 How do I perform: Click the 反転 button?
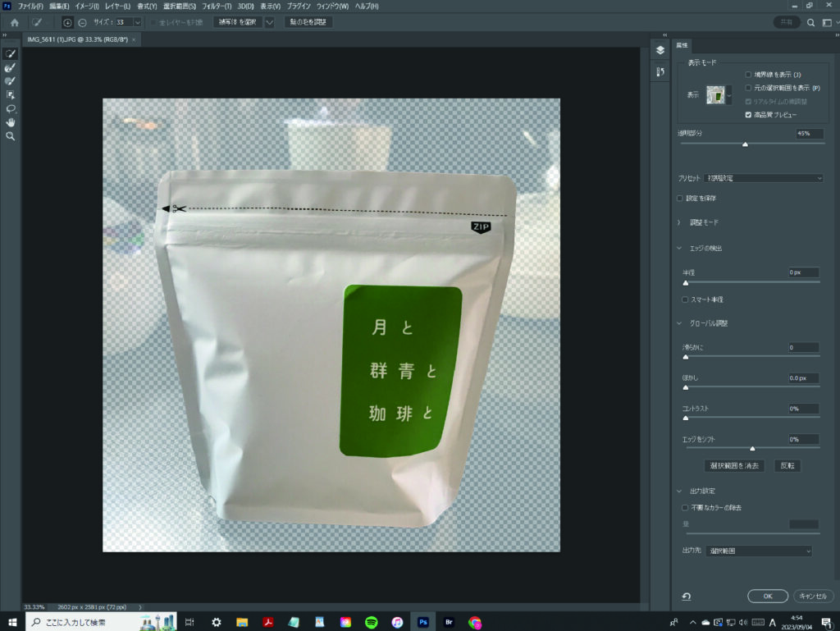click(x=787, y=465)
